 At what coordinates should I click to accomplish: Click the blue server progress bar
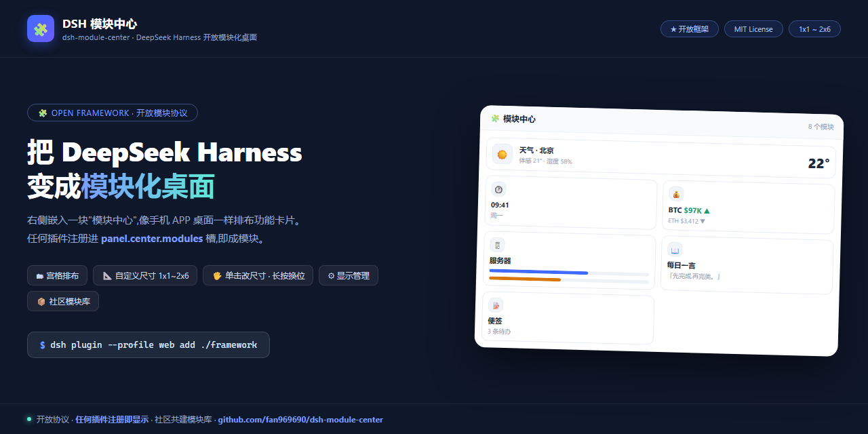pyautogui.click(x=538, y=272)
